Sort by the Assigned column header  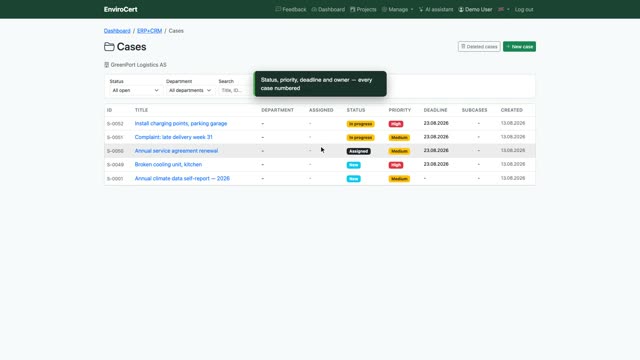click(321, 110)
